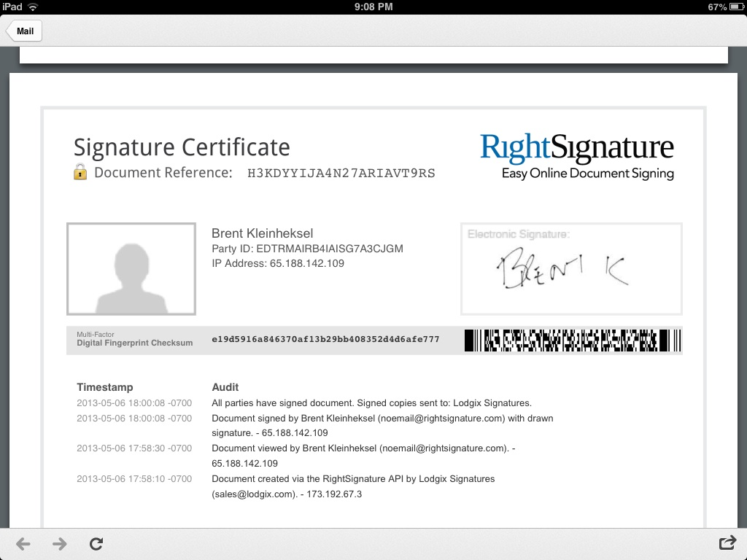Select the All parties have signed entry
Image resolution: width=747 pixels, height=560 pixels.
(x=371, y=402)
